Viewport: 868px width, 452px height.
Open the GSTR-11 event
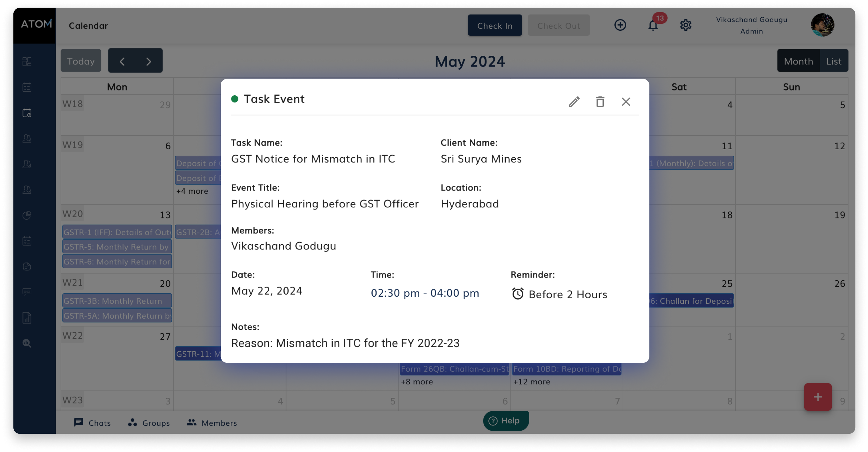click(198, 354)
